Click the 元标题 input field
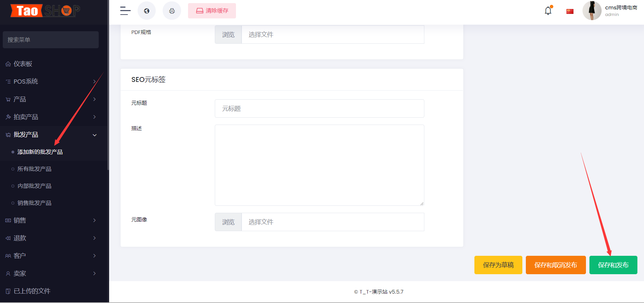 point(319,109)
